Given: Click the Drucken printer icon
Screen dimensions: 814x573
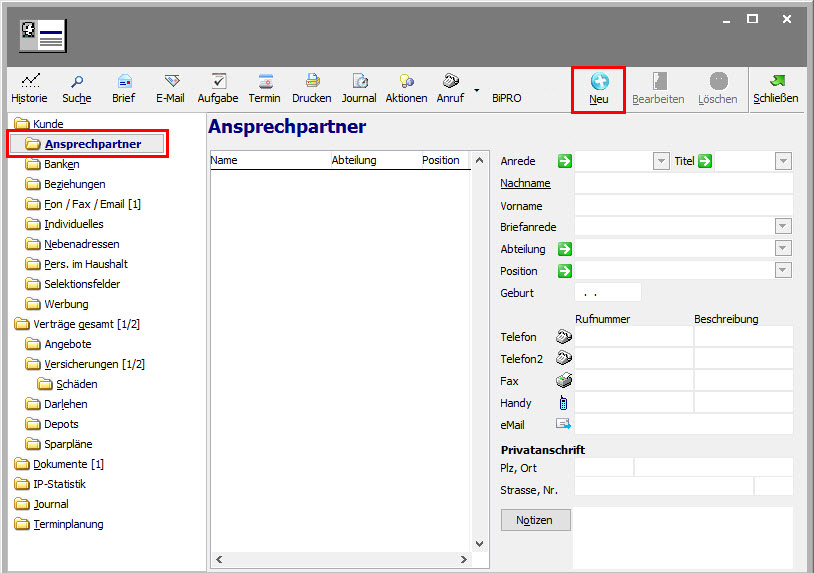Looking at the screenshot, I should click(312, 82).
